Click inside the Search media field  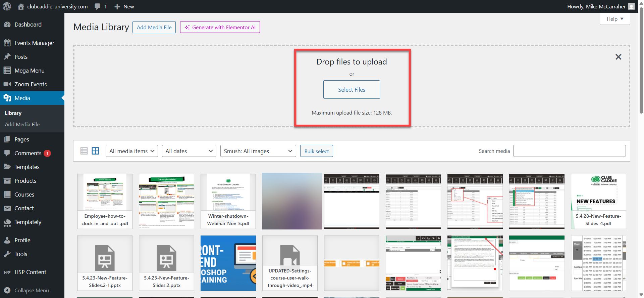coord(569,151)
